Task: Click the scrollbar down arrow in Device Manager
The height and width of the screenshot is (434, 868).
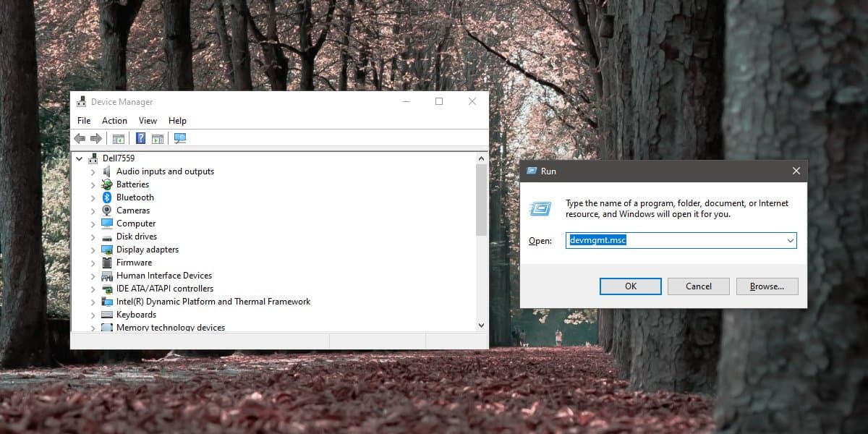Action: click(482, 326)
